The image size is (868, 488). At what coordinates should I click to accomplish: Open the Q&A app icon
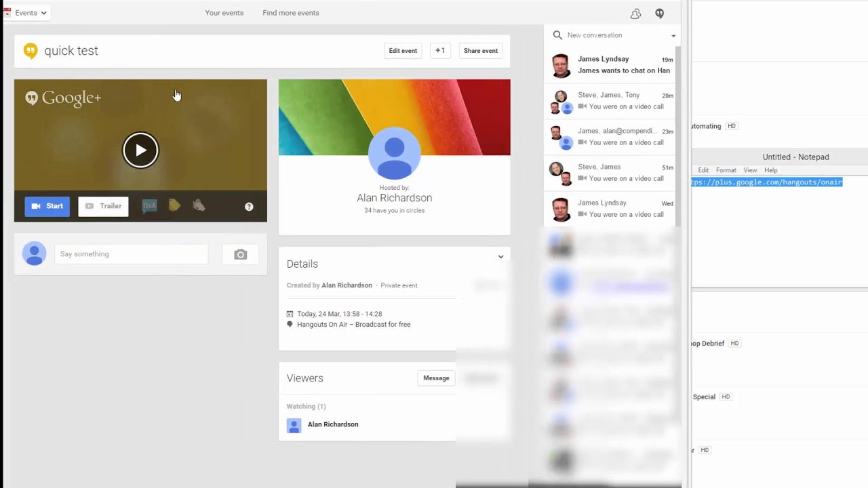pos(150,205)
